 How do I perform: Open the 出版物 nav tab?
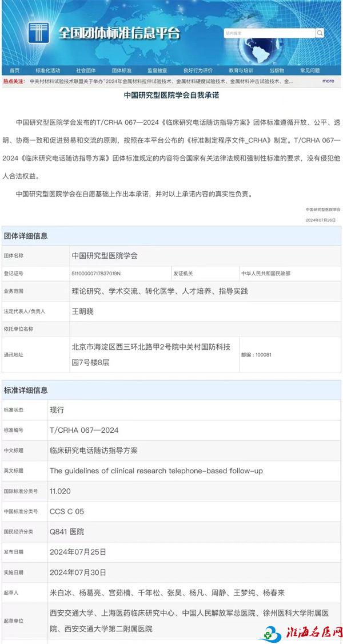[x=277, y=70]
